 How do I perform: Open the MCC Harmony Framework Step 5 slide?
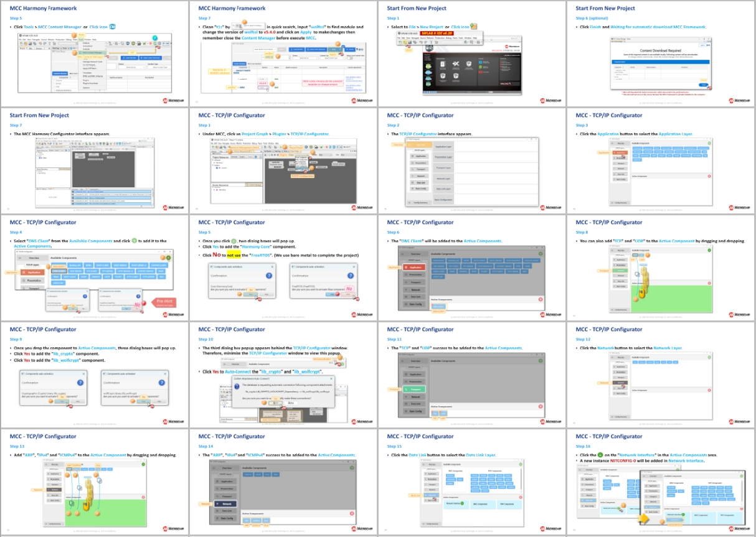[x=95, y=53]
